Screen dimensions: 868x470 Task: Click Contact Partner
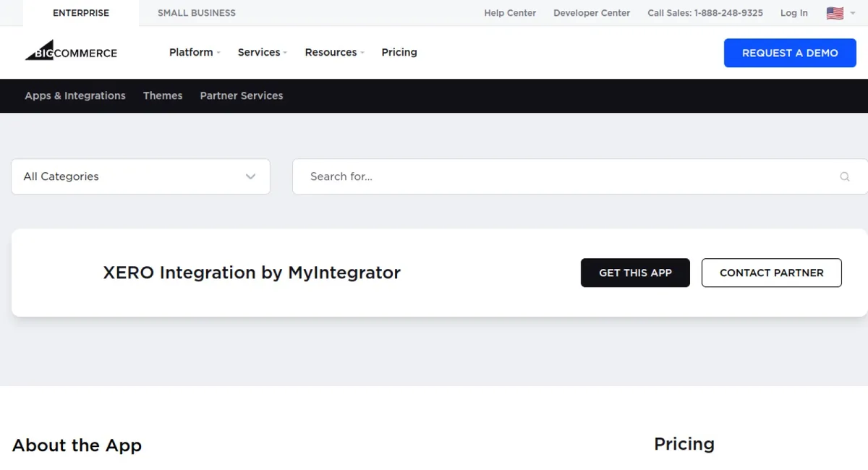point(771,273)
